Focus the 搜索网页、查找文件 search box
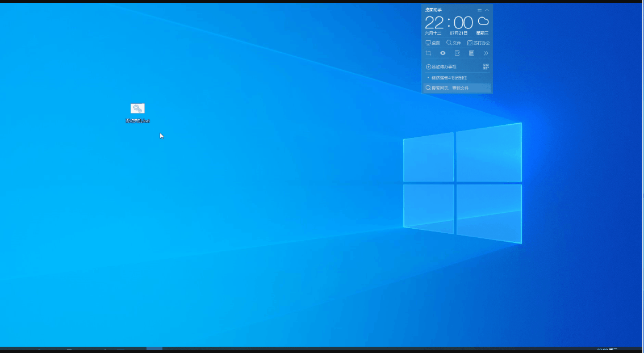The height and width of the screenshot is (353, 644). click(457, 88)
